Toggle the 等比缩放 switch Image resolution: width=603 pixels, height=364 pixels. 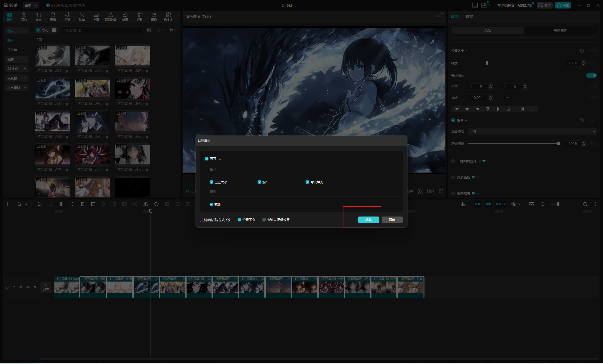click(591, 75)
